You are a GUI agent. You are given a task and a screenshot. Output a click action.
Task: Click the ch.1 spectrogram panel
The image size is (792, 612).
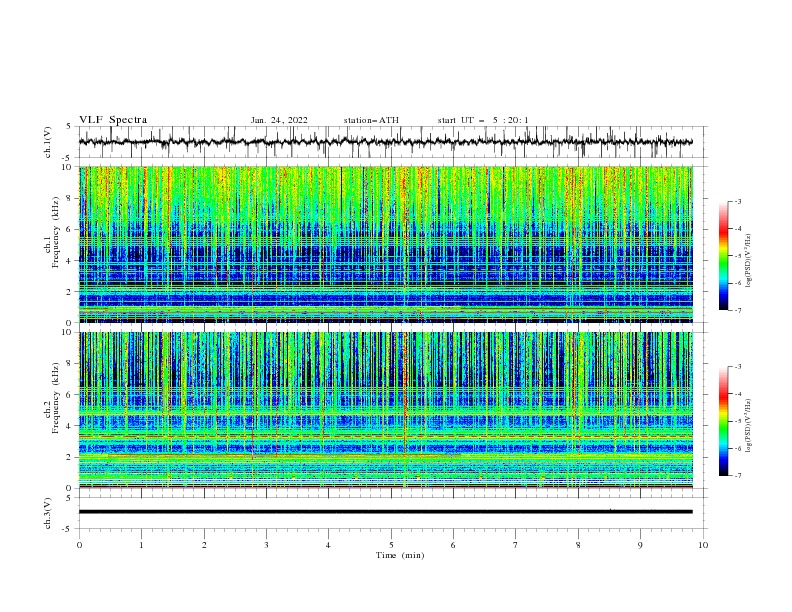pos(386,244)
